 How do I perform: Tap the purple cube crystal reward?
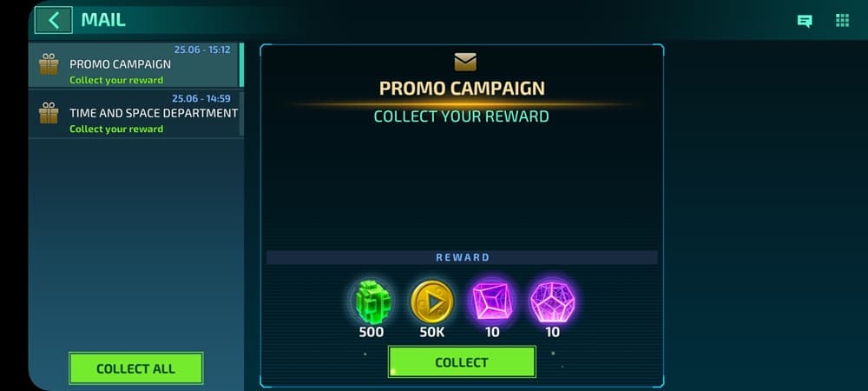pos(492,302)
